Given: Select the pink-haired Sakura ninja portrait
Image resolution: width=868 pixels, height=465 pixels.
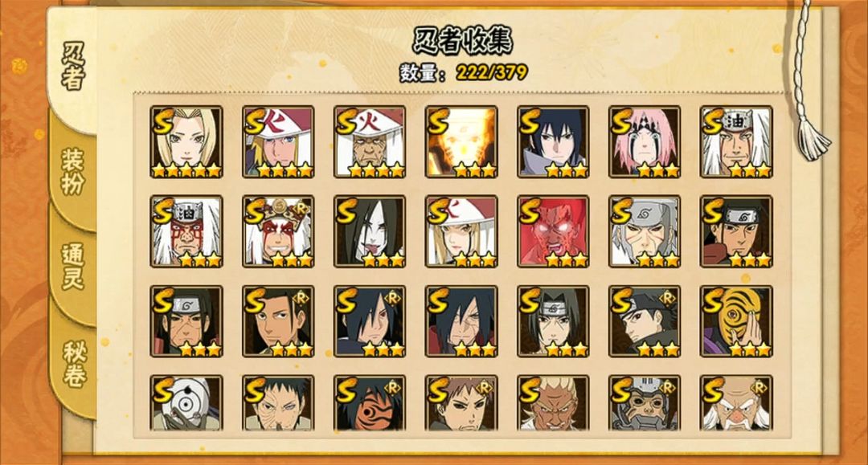Looking at the screenshot, I should tap(645, 142).
